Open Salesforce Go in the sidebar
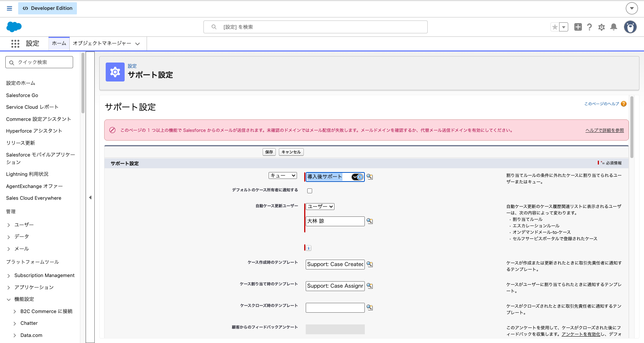 tap(22, 95)
